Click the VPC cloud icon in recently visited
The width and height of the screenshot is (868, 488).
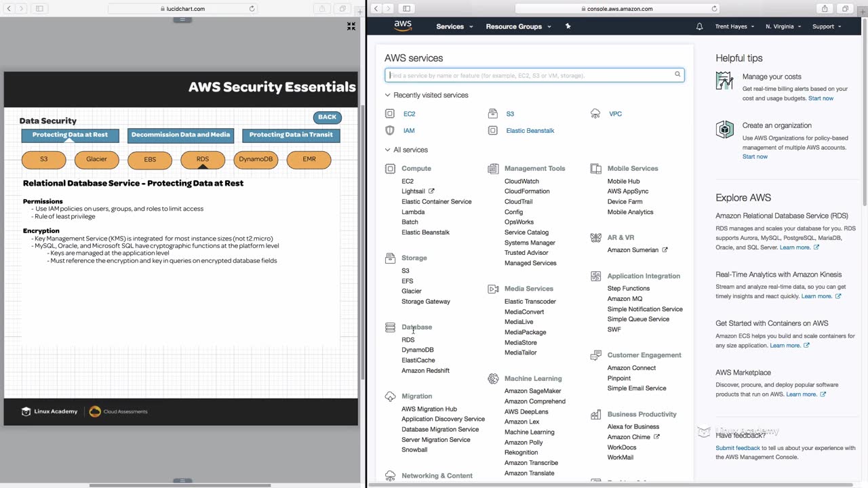[595, 114]
